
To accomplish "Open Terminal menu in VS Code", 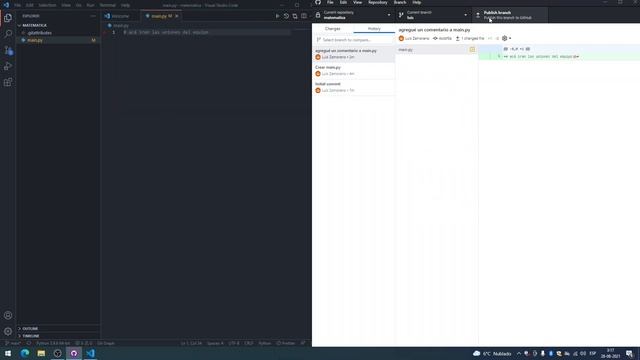I will click(108, 5).
